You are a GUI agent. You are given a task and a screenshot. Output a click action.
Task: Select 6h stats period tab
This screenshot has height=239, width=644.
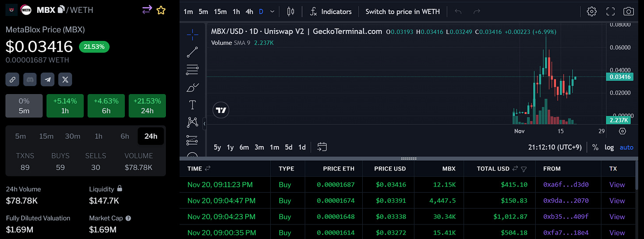pyautogui.click(x=125, y=136)
